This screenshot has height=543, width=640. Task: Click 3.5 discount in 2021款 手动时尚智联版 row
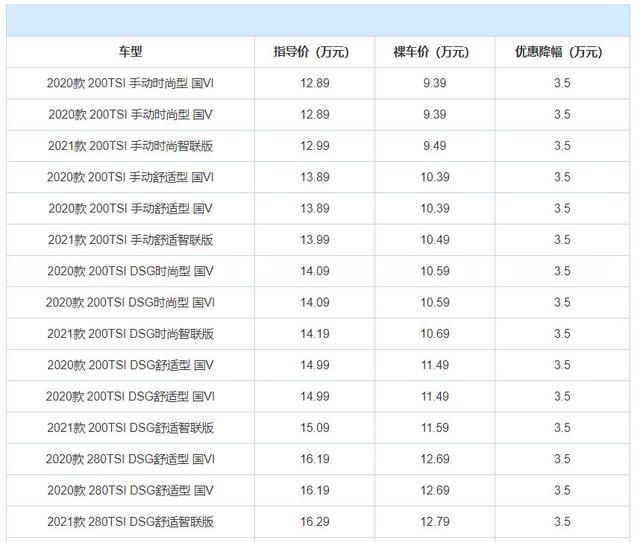pyautogui.click(x=562, y=146)
